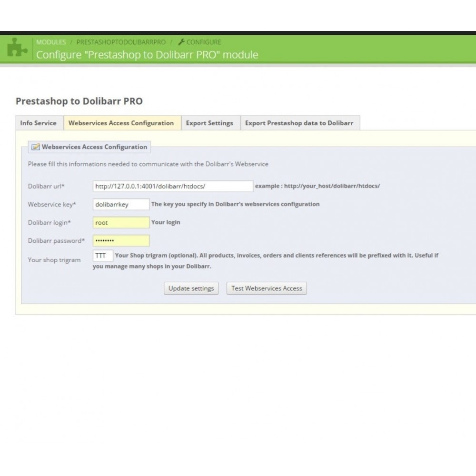476x476 pixels.
Task: Focus the shop trigram field containing TTT
Action: pyautogui.click(x=103, y=256)
